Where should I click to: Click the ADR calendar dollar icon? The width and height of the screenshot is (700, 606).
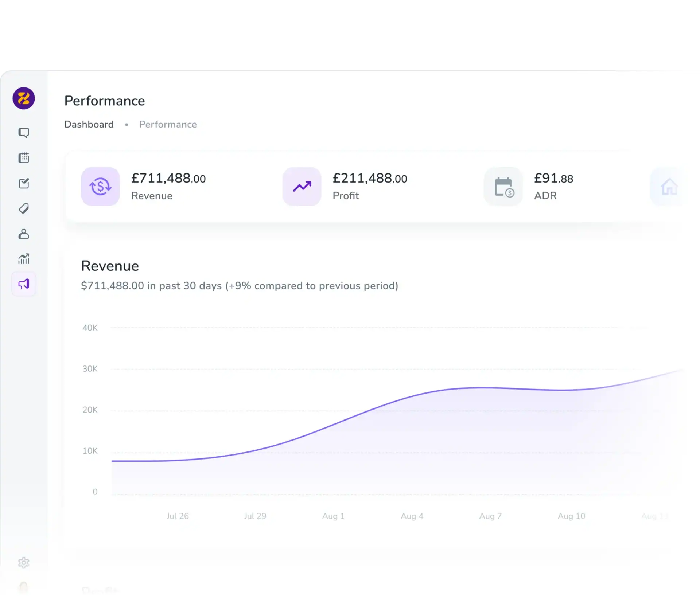coord(503,187)
